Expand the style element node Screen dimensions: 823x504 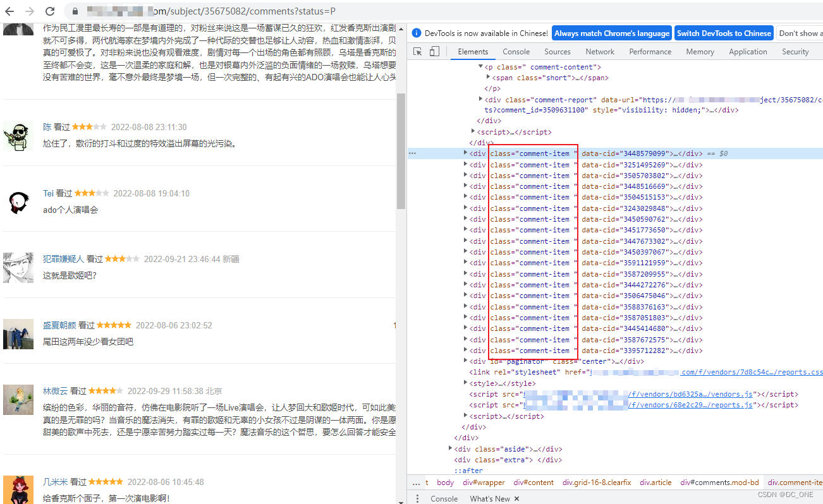point(466,383)
